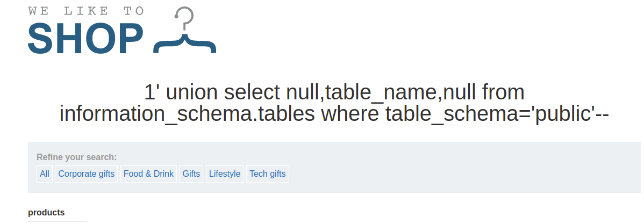The width and height of the screenshot is (644, 224).
Task: Click the large SHOP wordmark
Action: 85,39
